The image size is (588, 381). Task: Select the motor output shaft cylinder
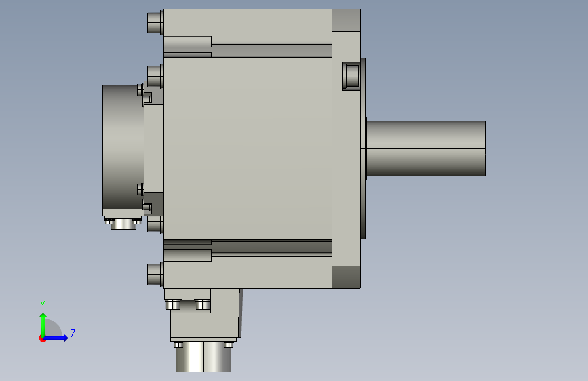pyautogui.click(x=426, y=148)
